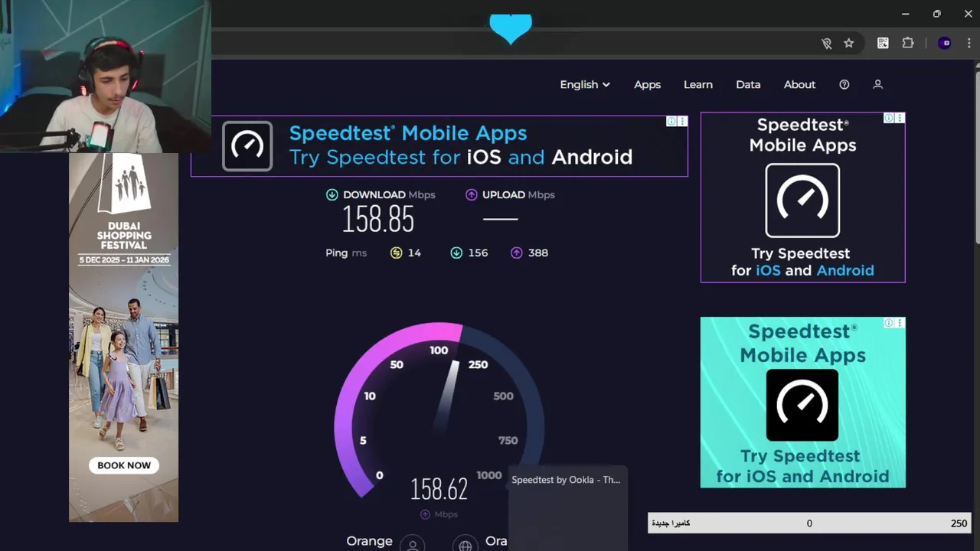Click the speedometer logo in the teal ad
980x551 pixels.
802,405
